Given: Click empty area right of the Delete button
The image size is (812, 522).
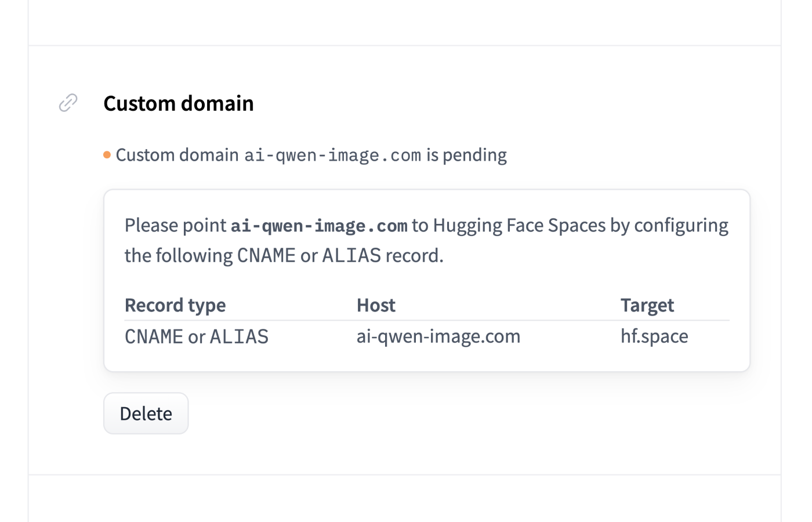Looking at the screenshot, I should [x=406, y=413].
